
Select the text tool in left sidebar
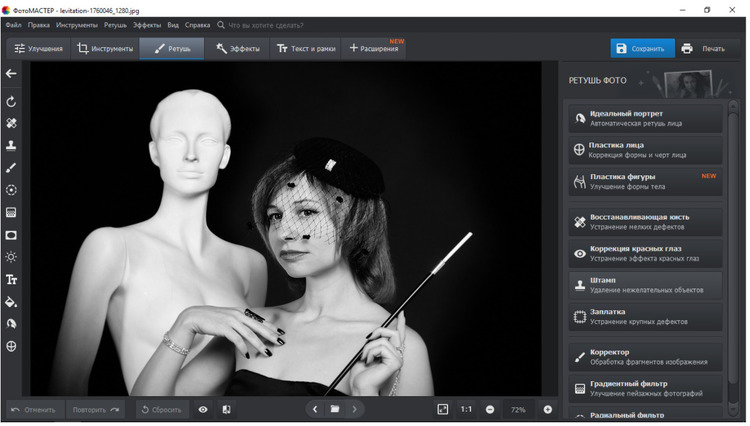[x=11, y=280]
